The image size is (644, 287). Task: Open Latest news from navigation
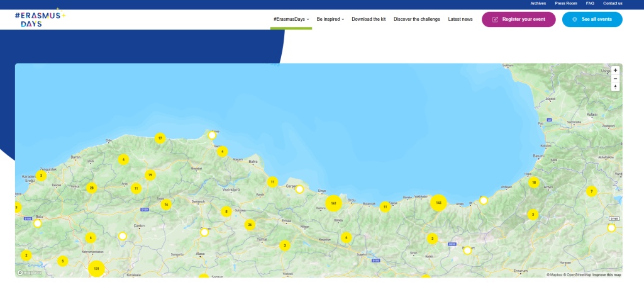(x=460, y=20)
